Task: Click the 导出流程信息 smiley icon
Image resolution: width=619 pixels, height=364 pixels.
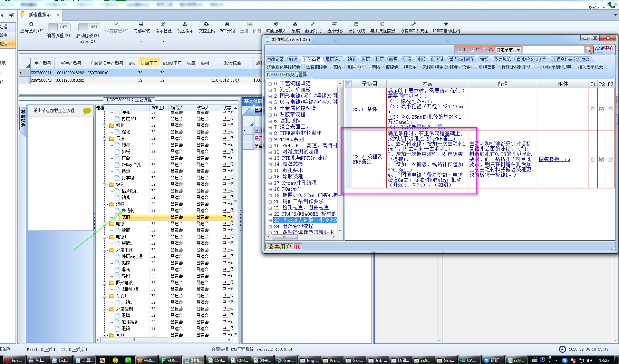Action: click(x=383, y=24)
